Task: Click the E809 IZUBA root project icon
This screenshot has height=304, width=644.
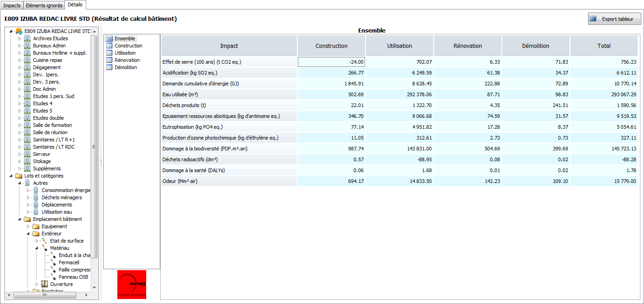Action: pos(19,31)
